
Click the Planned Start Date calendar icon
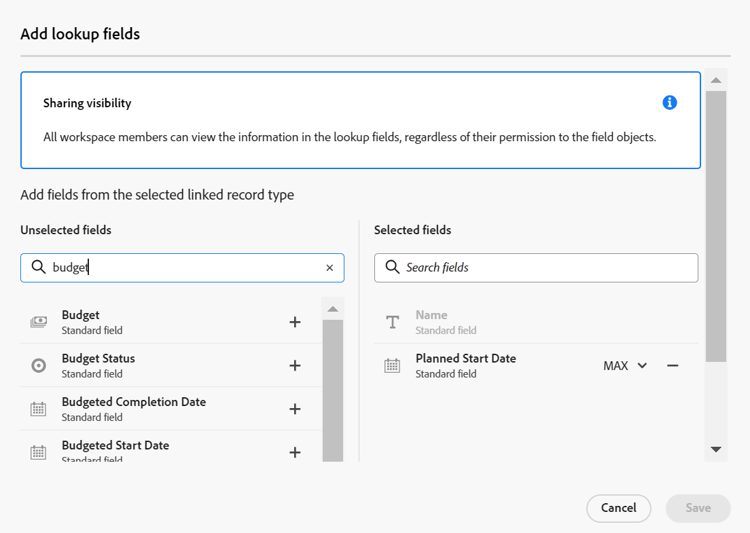[392, 366]
